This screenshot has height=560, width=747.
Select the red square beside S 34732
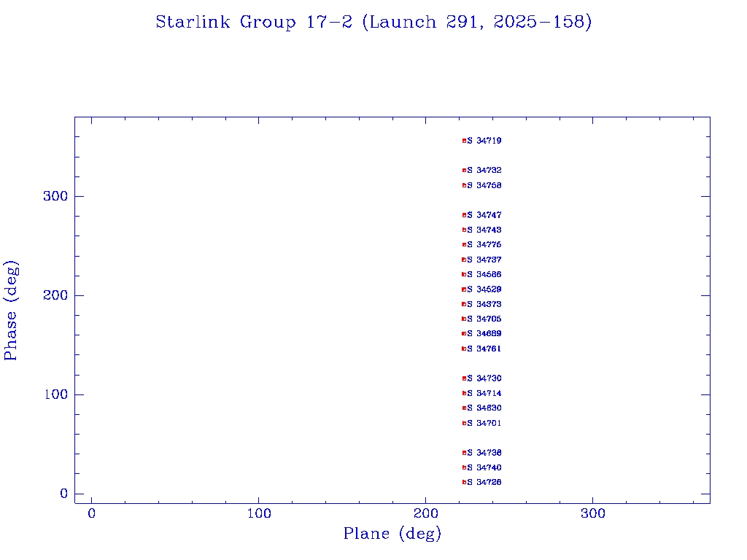464,171
